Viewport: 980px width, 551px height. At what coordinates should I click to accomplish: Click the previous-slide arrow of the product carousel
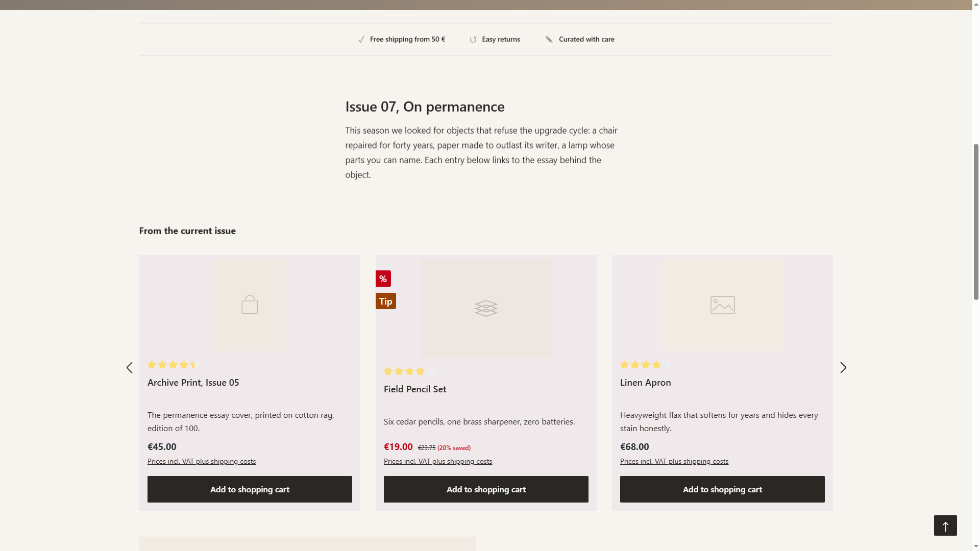click(x=130, y=368)
